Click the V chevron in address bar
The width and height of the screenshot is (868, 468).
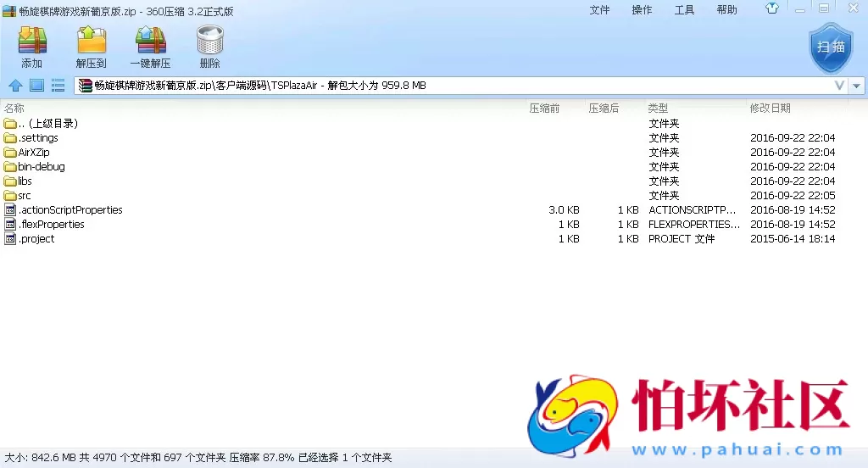tap(839, 86)
